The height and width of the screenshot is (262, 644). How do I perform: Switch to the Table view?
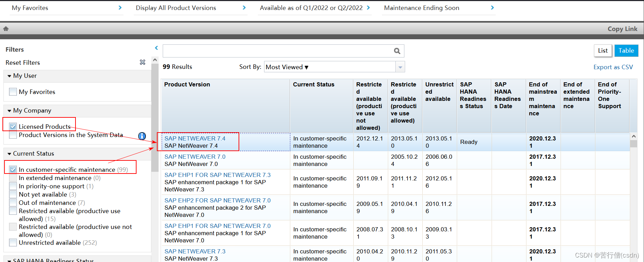point(626,51)
